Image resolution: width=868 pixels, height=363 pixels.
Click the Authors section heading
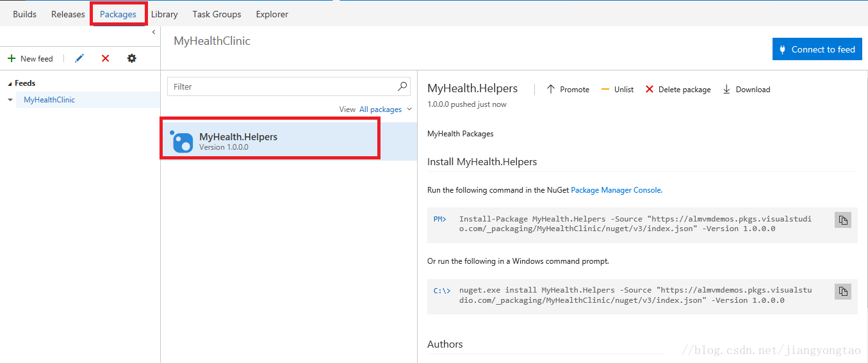tap(445, 344)
